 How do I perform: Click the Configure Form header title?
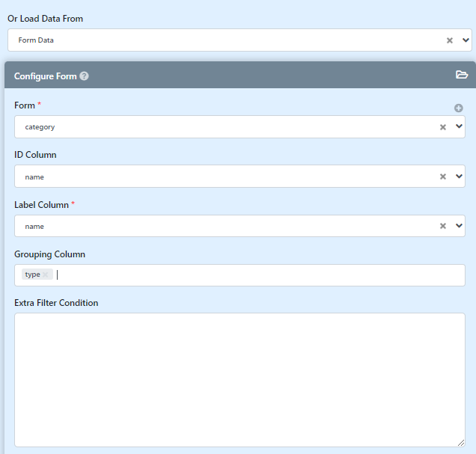(46, 76)
